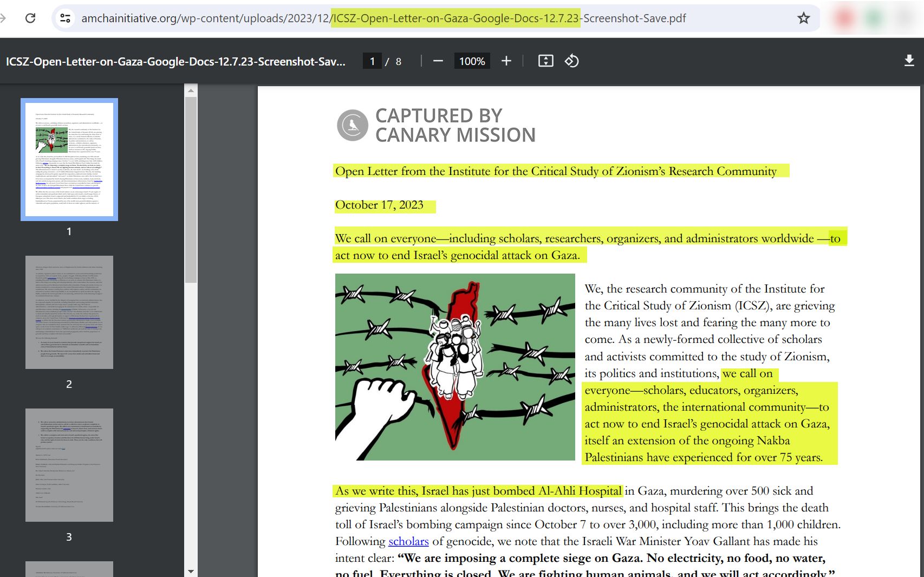This screenshot has height=577, width=924.
Task: Zoom out with the minus button
Action: pyautogui.click(x=438, y=61)
